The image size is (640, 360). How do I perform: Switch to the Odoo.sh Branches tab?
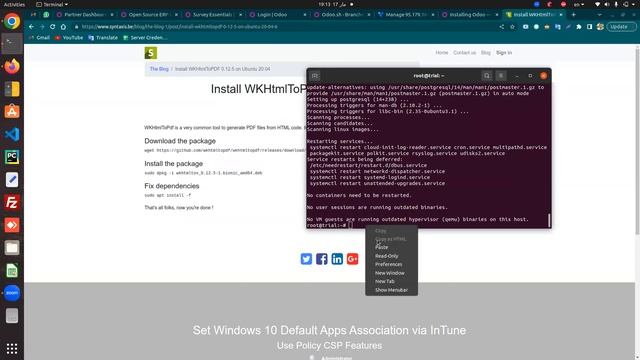point(341,14)
